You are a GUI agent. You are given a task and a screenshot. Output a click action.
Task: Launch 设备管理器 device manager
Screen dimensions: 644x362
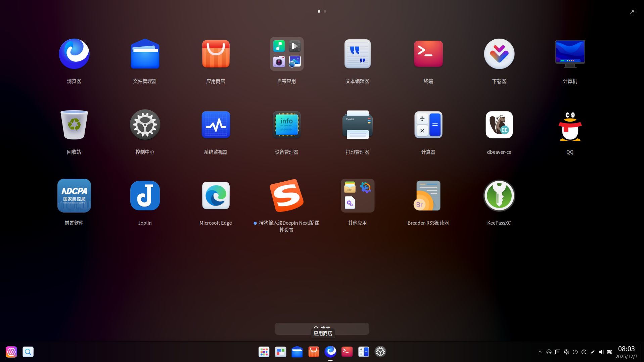point(286,125)
